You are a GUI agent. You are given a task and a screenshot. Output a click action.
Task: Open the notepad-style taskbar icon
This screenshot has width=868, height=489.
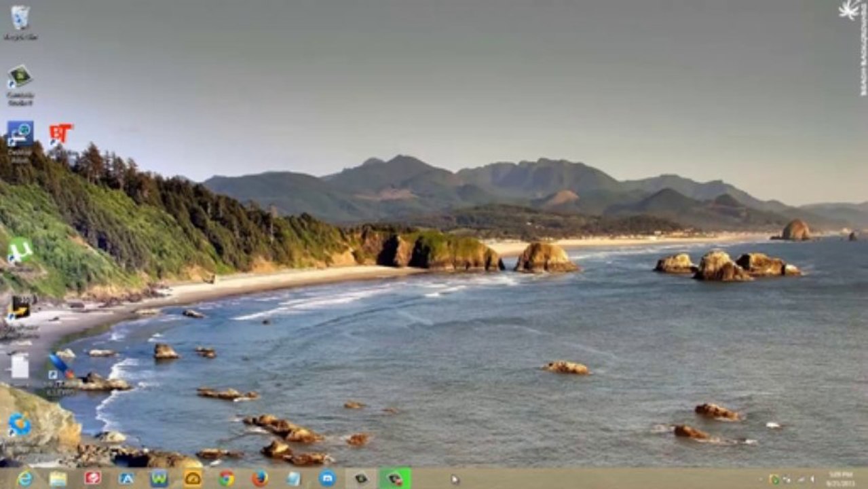tap(293, 478)
